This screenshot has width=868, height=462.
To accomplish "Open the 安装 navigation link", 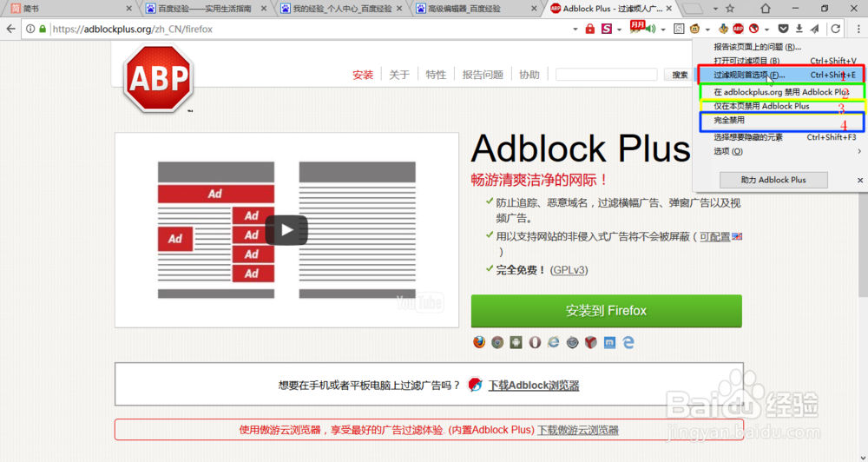I will coord(363,75).
